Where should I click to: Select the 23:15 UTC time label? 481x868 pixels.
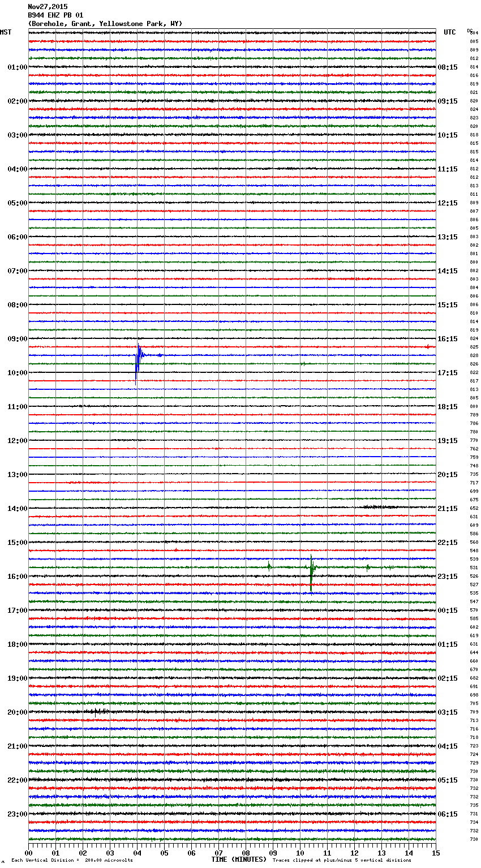click(448, 577)
